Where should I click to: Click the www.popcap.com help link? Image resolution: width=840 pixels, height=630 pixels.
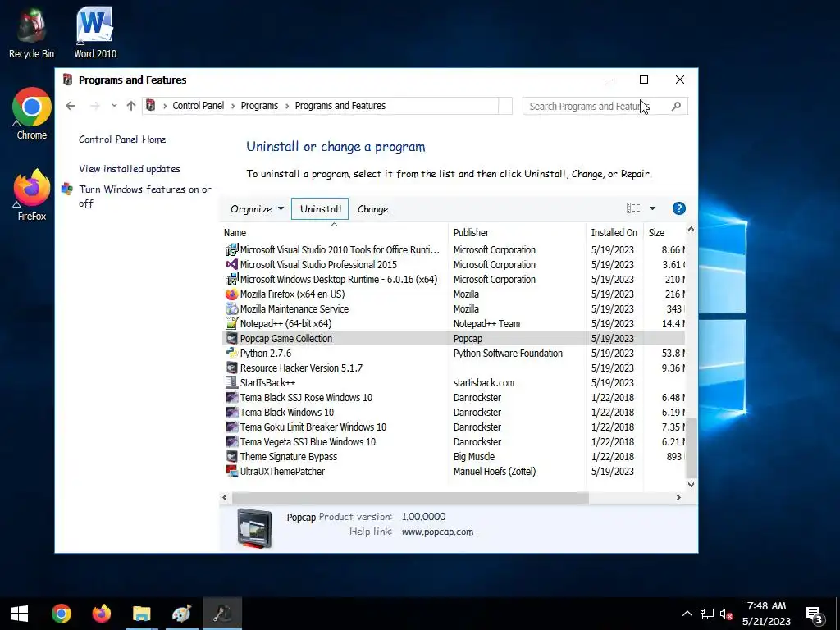coord(437,532)
